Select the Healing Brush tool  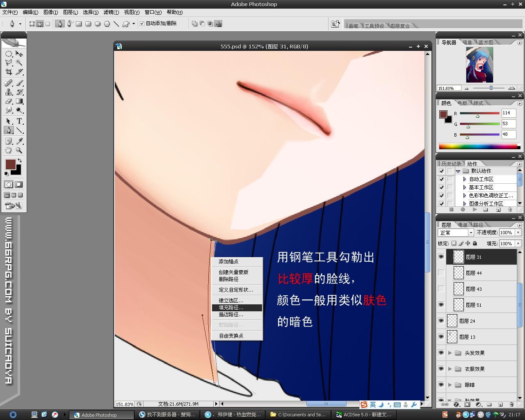point(9,83)
